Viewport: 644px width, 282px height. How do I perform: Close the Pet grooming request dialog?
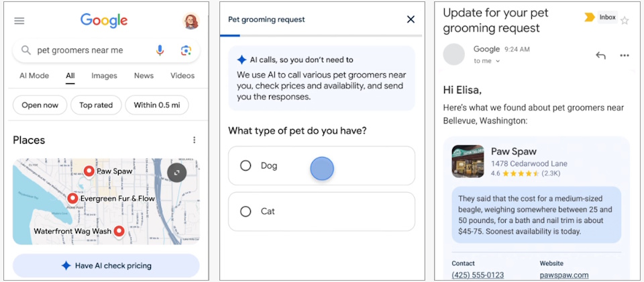(411, 19)
